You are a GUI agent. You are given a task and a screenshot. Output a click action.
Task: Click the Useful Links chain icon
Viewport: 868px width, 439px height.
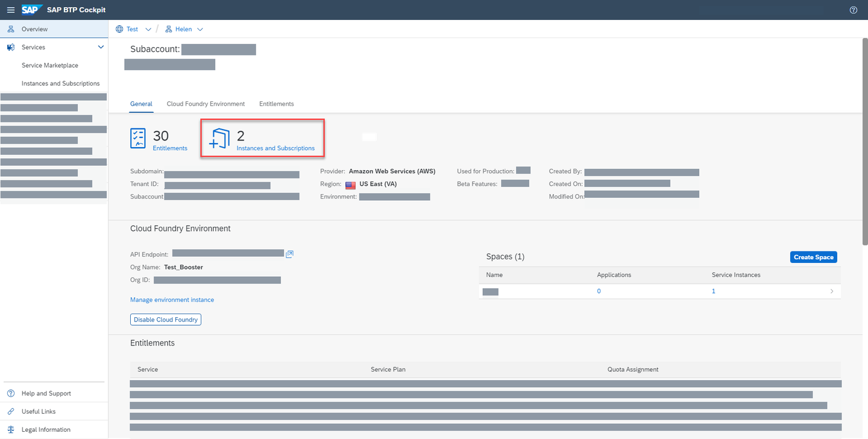[x=11, y=411]
